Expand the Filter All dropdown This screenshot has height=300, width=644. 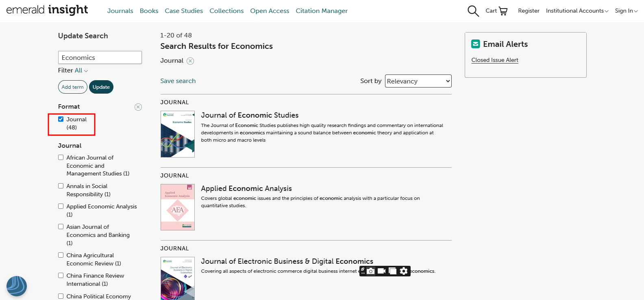pos(81,70)
